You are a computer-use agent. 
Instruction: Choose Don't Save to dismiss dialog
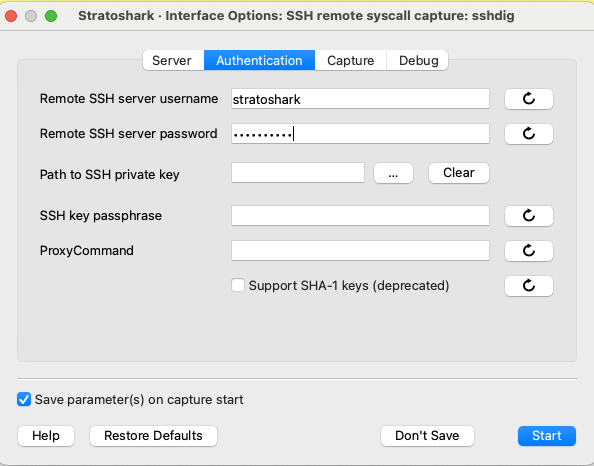427,436
